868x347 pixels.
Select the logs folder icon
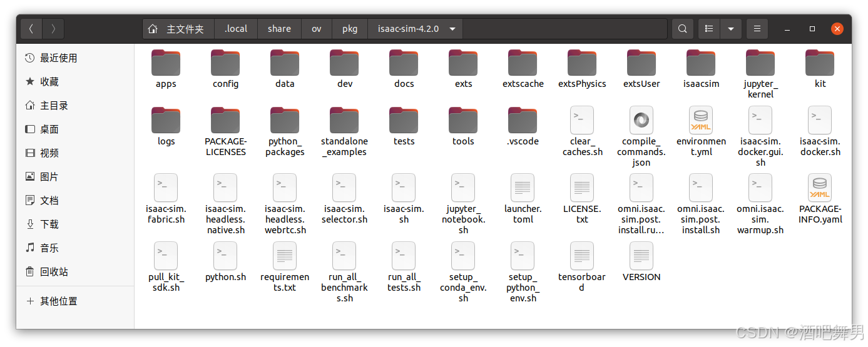pos(166,120)
